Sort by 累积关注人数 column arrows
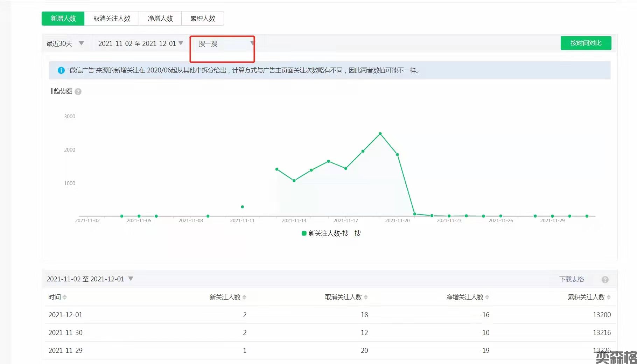637x364 pixels. point(609,297)
